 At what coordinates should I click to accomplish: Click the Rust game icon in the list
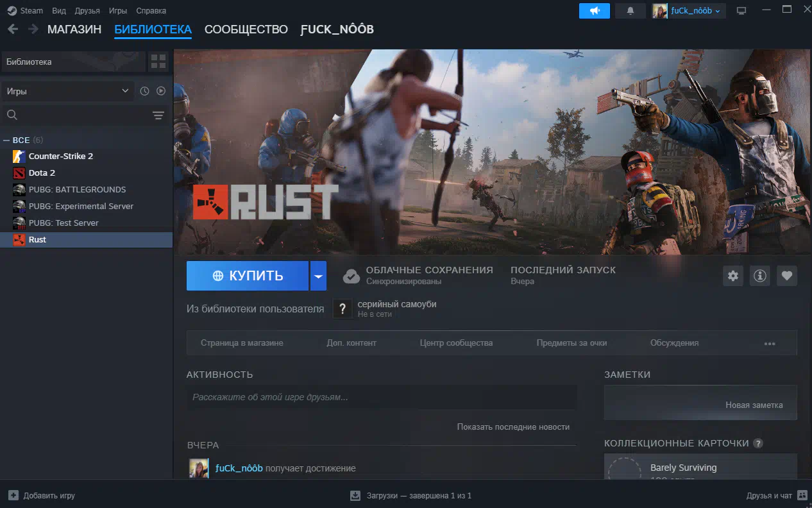pos(19,240)
